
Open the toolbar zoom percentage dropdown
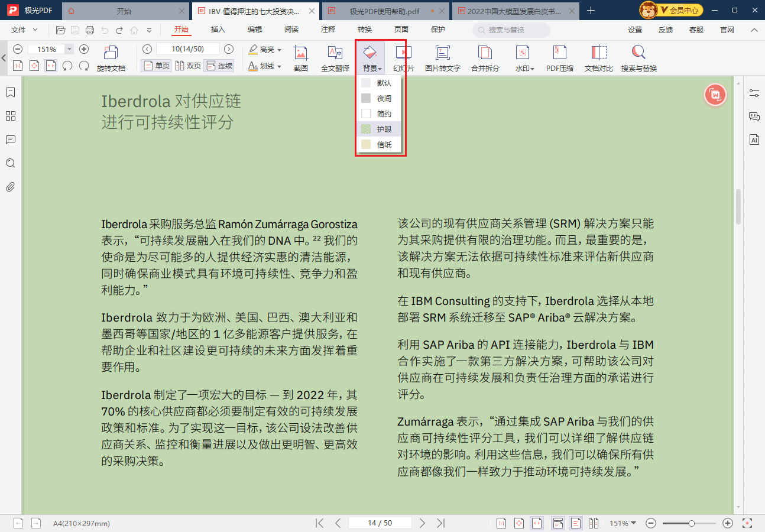coord(70,49)
